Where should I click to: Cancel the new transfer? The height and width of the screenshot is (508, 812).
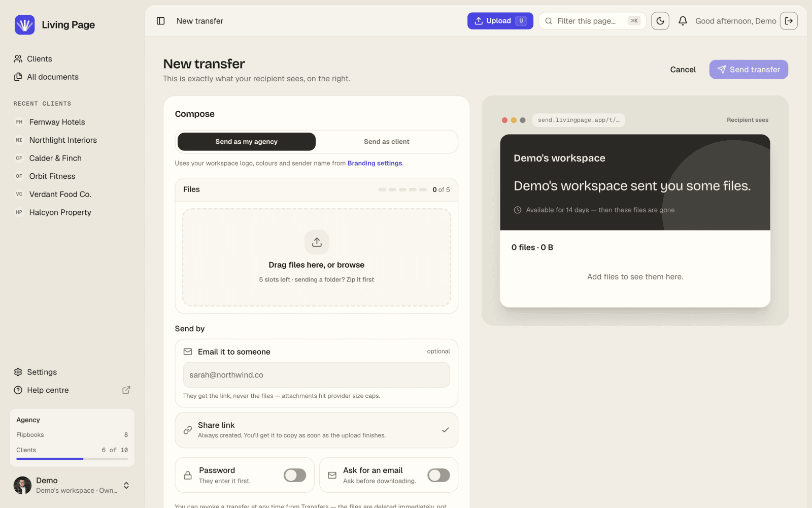683,70
